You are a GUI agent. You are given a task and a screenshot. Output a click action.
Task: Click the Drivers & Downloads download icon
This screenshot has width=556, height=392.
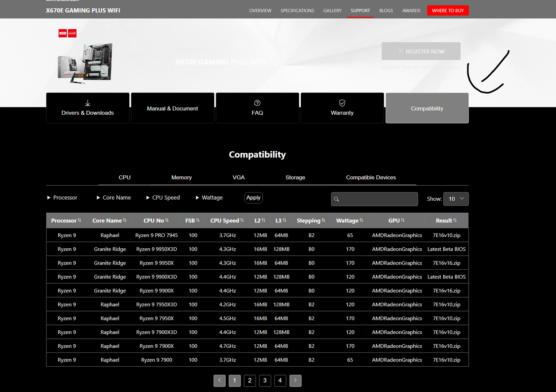click(x=88, y=103)
